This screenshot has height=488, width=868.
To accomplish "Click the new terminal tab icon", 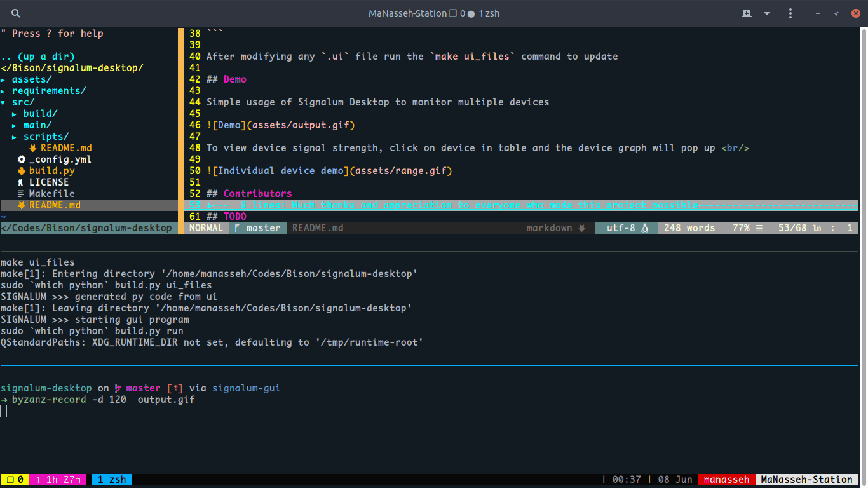I will (747, 13).
